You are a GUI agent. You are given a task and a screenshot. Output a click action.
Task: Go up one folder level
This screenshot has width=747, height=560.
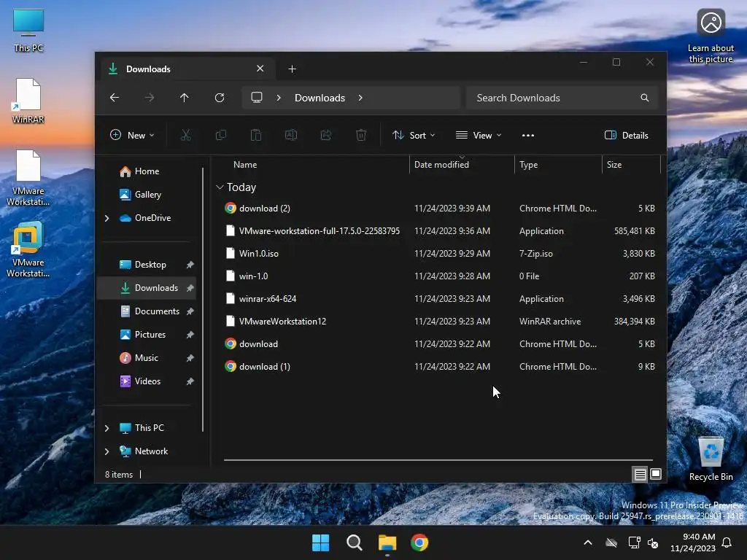(185, 98)
